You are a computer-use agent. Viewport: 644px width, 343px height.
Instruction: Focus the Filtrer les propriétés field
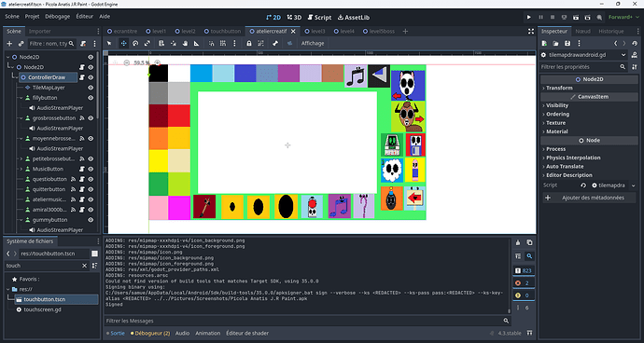click(x=583, y=67)
